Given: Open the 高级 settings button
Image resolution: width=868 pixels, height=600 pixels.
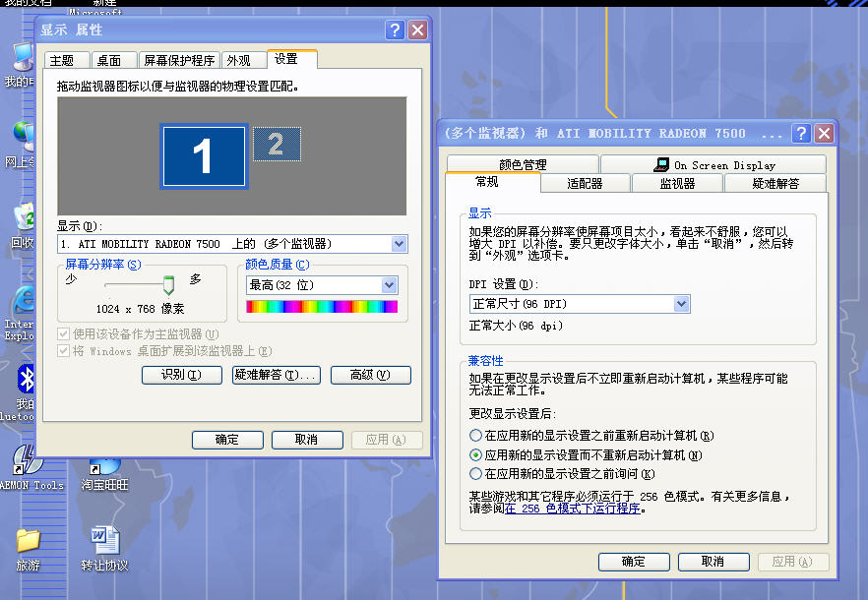Looking at the screenshot, I should point(371,375).
